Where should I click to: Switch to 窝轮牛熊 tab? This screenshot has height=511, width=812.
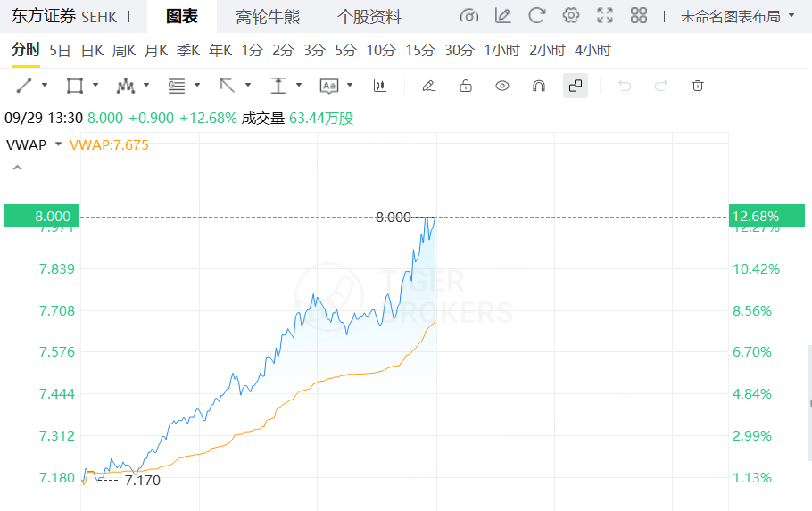[267, 17]
